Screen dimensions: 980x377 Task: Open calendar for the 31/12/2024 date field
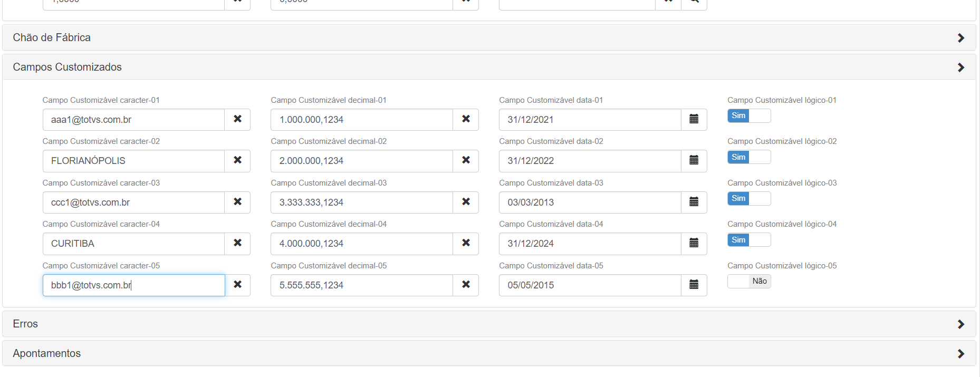click(x=694, y=243)
